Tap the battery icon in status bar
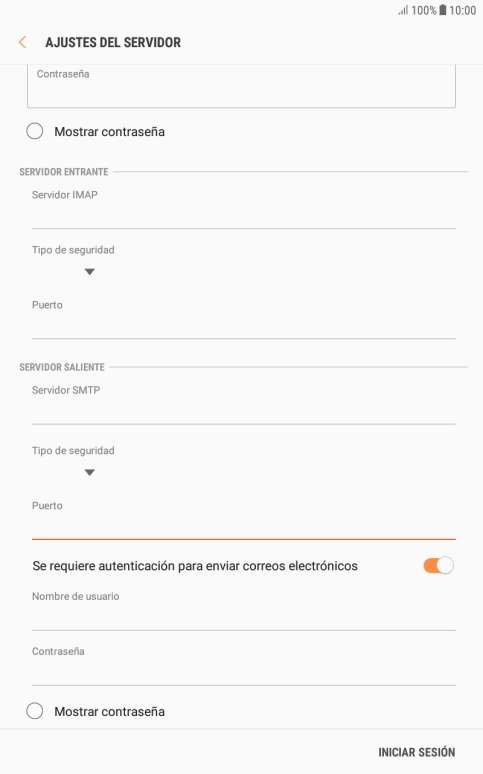Image resolution: width=483 pixels, height=774 pixels. click(x=443, y=10)
